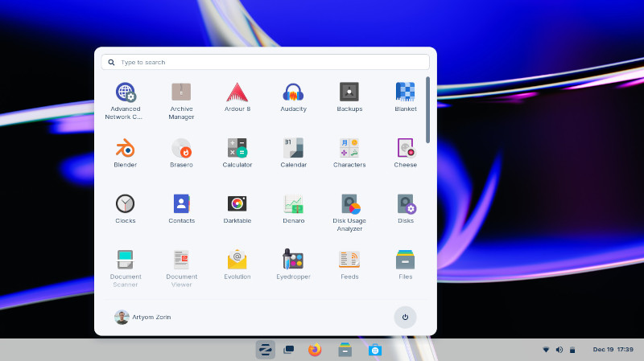644x361 pixels.
Task: Click the app grid scrollbar
Action: (x=427, y=110)
